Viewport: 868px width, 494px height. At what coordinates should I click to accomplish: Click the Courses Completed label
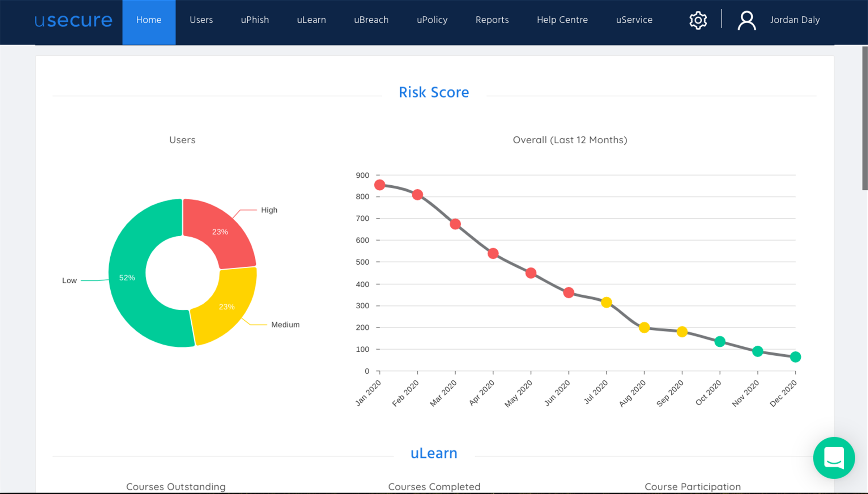tap(434, 487)
